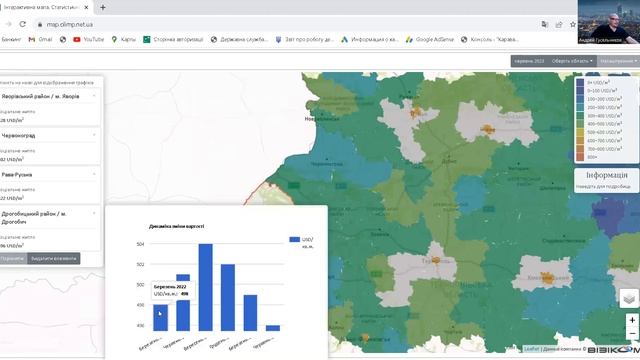Click the translate page icon in address bar
Image resolution: width=640 pixels, height=360 pixels.
point(544,24)
